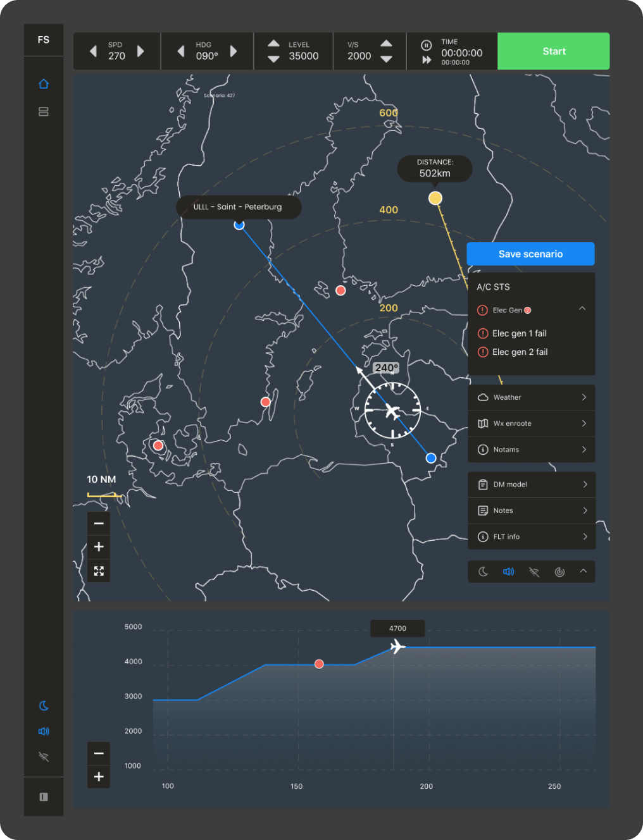Click the blue destination waypoint dot
Viewport: 643px width, 840px height.
431,458
